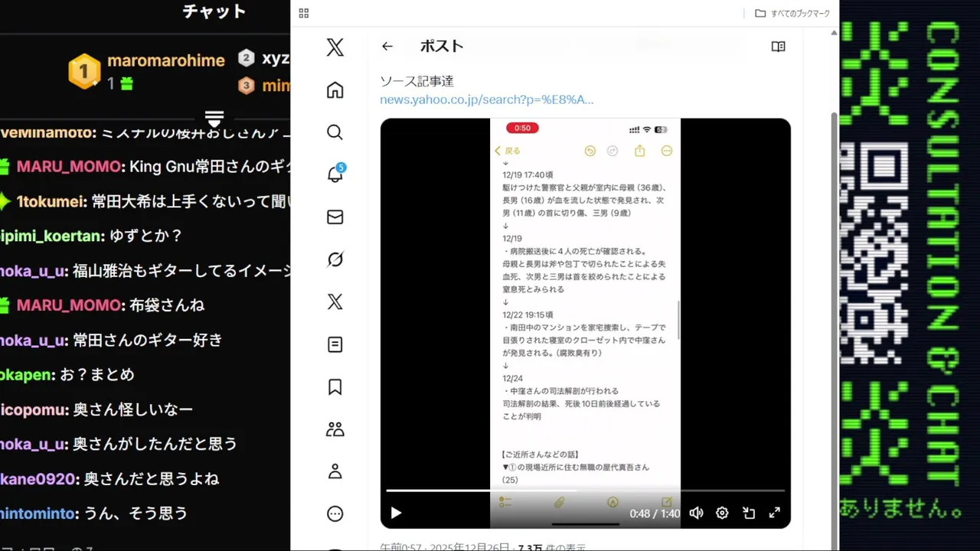Click chat message 奥さんがしたんだと思う

[155, 444]
